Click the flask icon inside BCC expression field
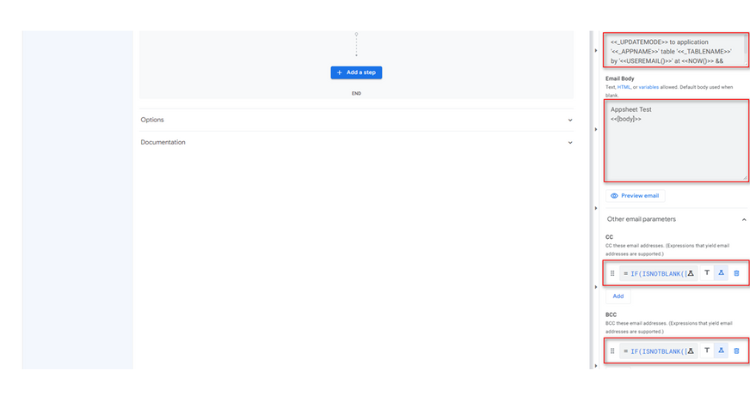The height and width of the screenshot is (400, 750). 691,351
